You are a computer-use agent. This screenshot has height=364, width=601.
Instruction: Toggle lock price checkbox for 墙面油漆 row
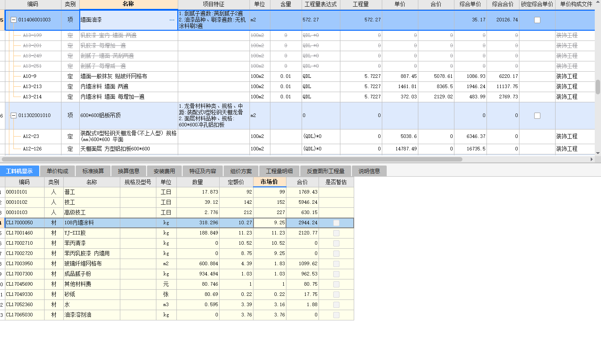(537, 20)
